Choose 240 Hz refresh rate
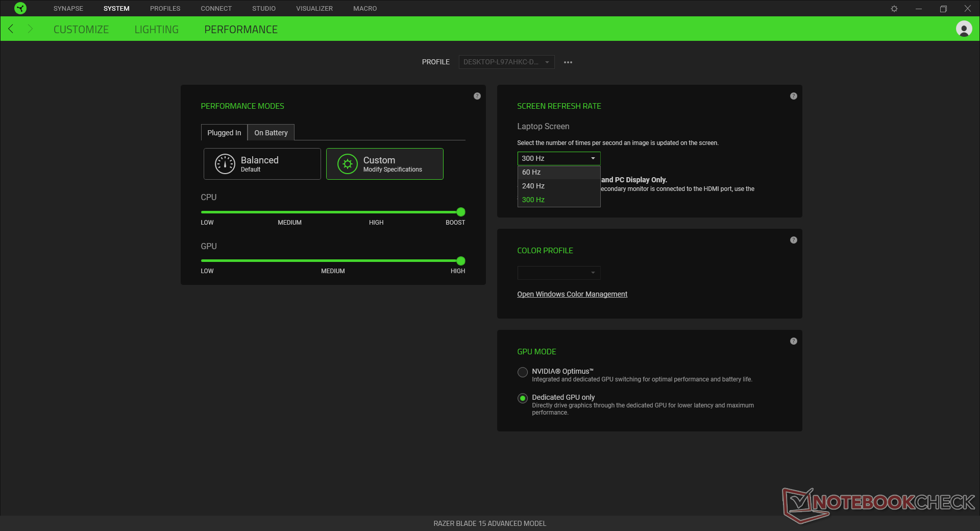The image size is (980, 531). [558, 186]
